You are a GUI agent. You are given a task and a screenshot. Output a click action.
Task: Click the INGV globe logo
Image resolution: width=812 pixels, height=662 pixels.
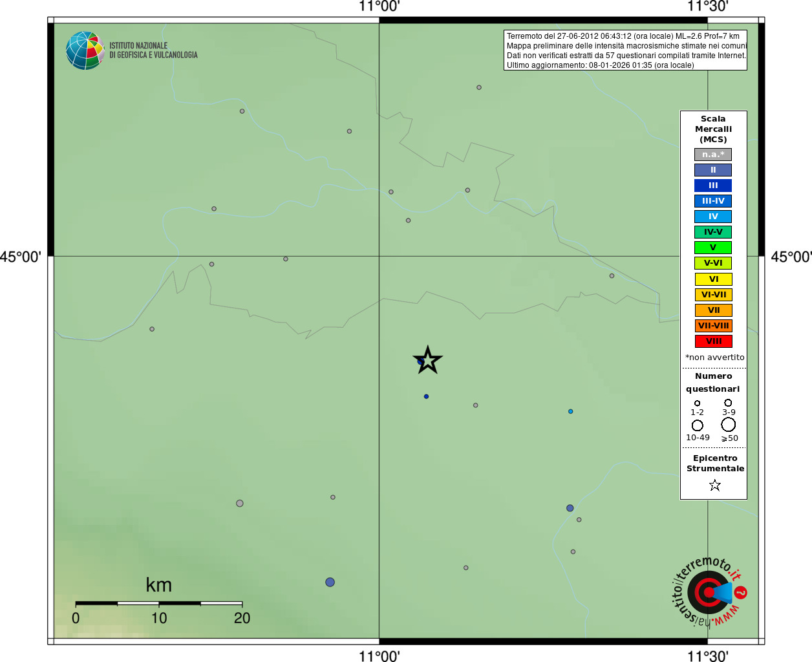coord(85,50)
